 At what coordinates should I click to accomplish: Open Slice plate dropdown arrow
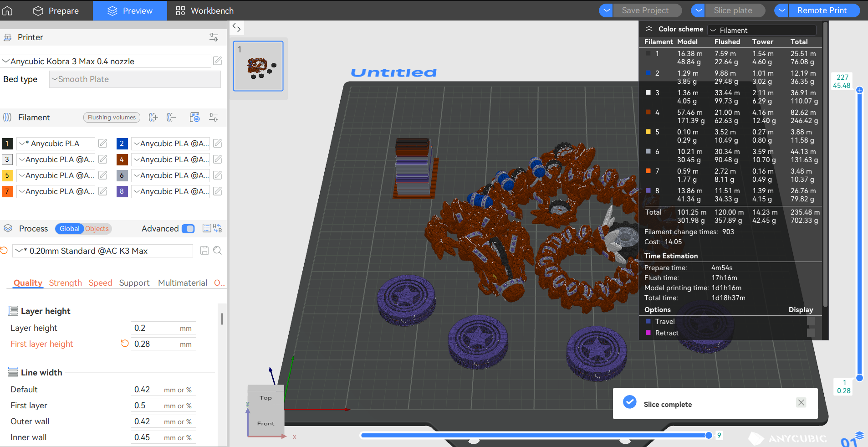pos(698,10)
